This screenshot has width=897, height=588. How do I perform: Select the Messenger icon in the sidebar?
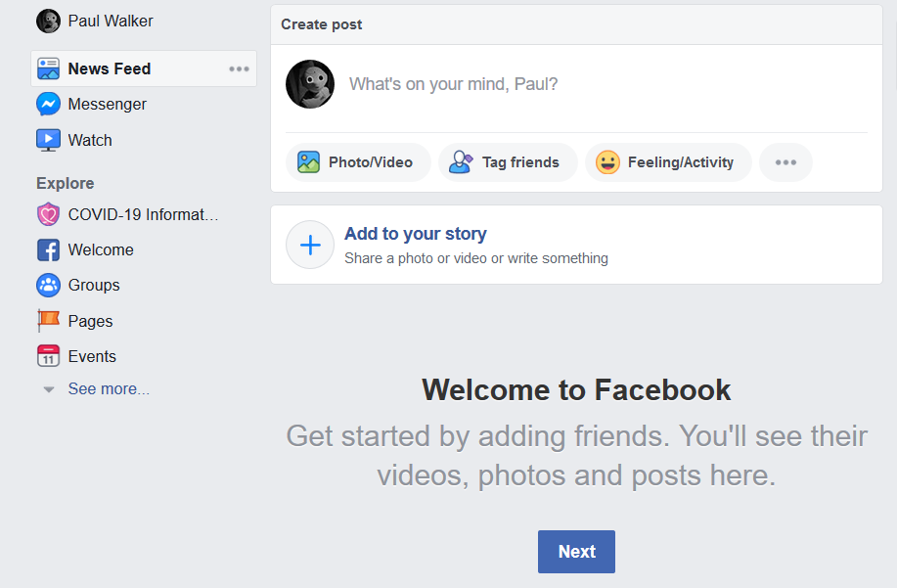[x=49, y=104]
